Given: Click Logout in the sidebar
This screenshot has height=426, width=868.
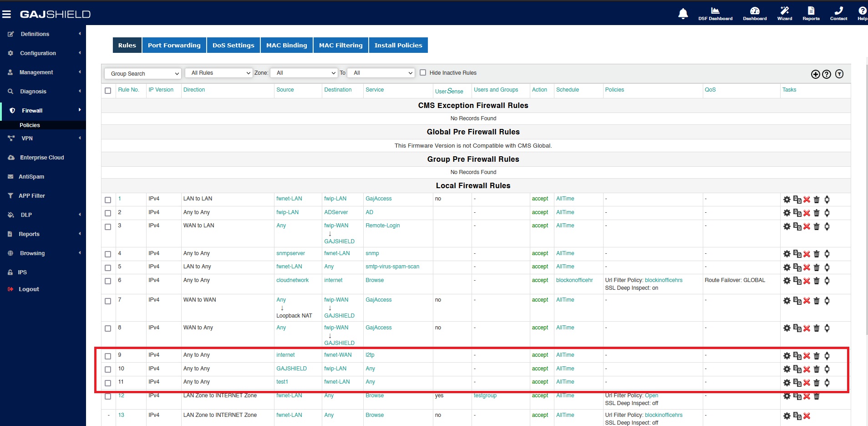Looking at the screenshot, I should pos(29,289).
